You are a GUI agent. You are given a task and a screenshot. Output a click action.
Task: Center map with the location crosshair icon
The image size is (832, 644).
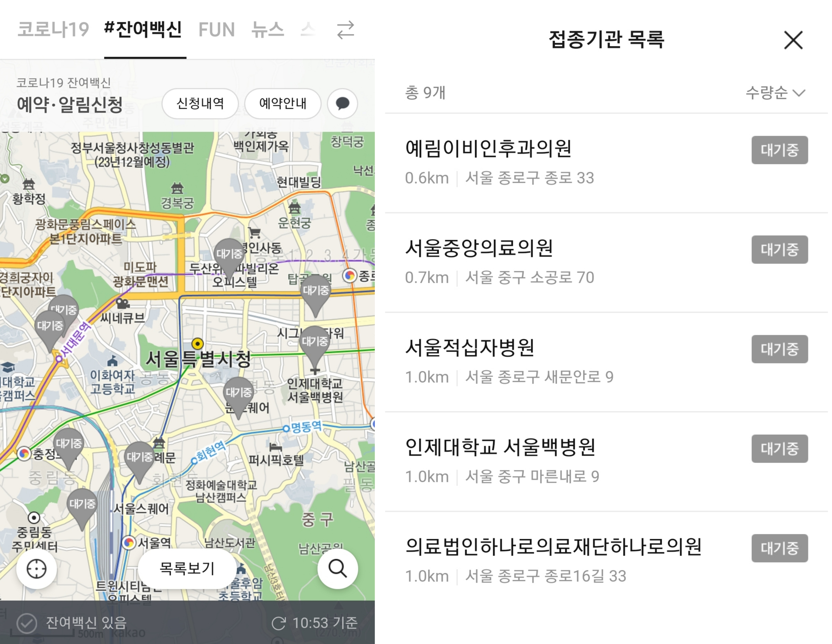point(37,569)
